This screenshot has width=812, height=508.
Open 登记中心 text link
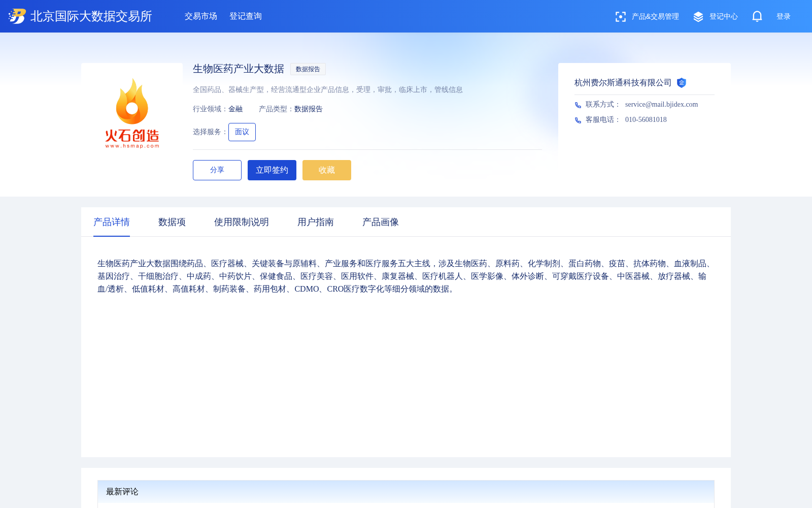point(724,16)
